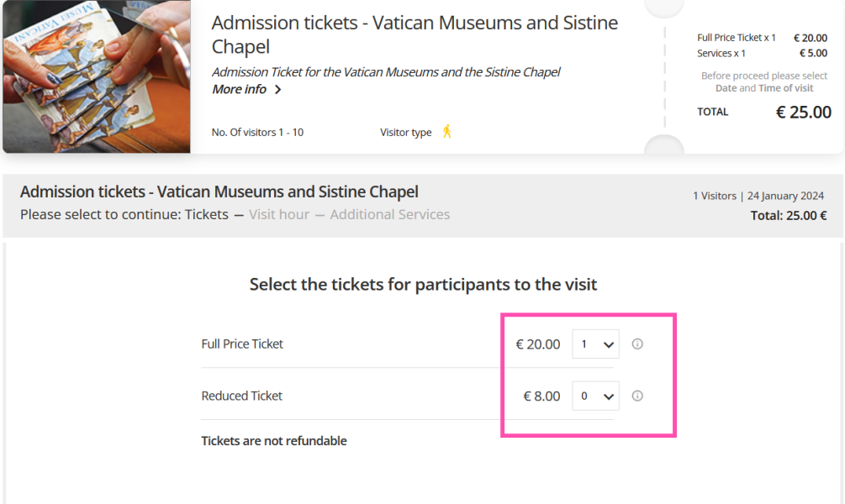Click the € 25.00 total in the summary

[x=803, y=112]
